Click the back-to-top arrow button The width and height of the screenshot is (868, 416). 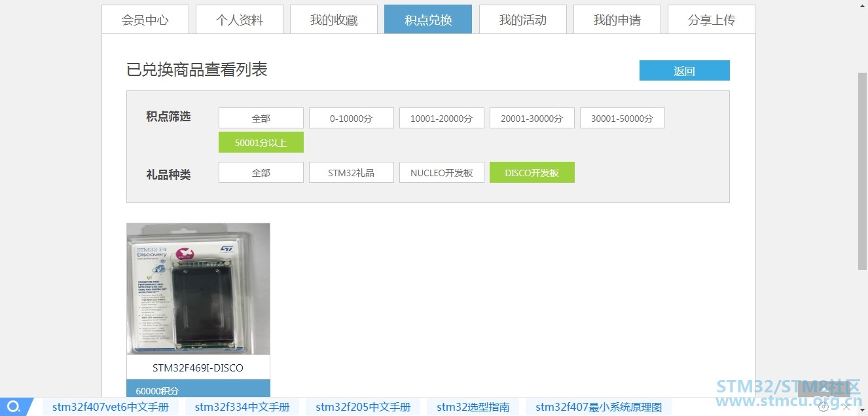(823, 388)
